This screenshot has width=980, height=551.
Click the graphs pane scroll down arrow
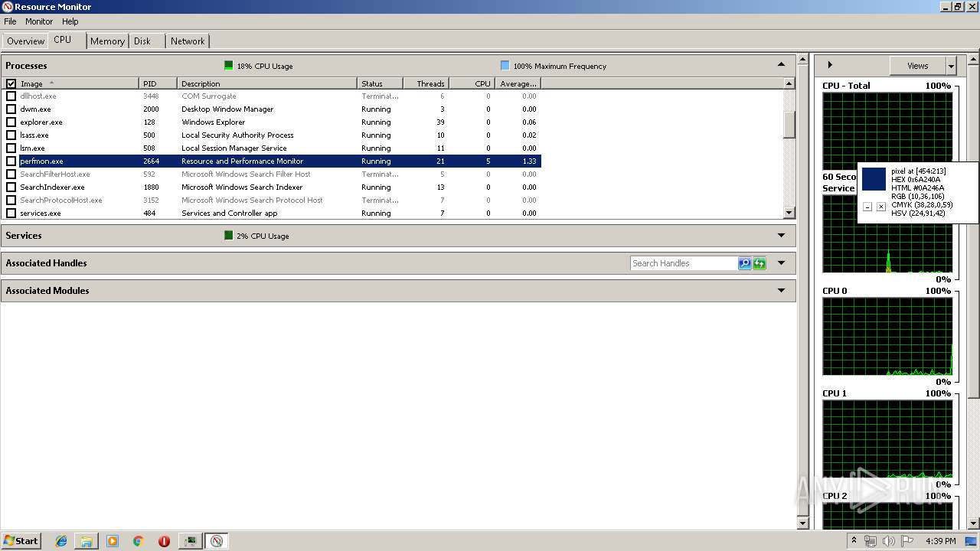pos(973,523)
